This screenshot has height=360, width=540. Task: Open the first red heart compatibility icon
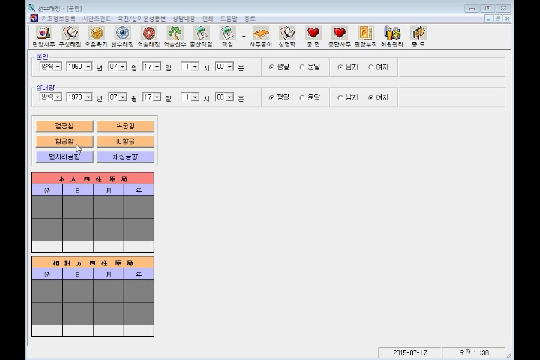tap(313, 36)
